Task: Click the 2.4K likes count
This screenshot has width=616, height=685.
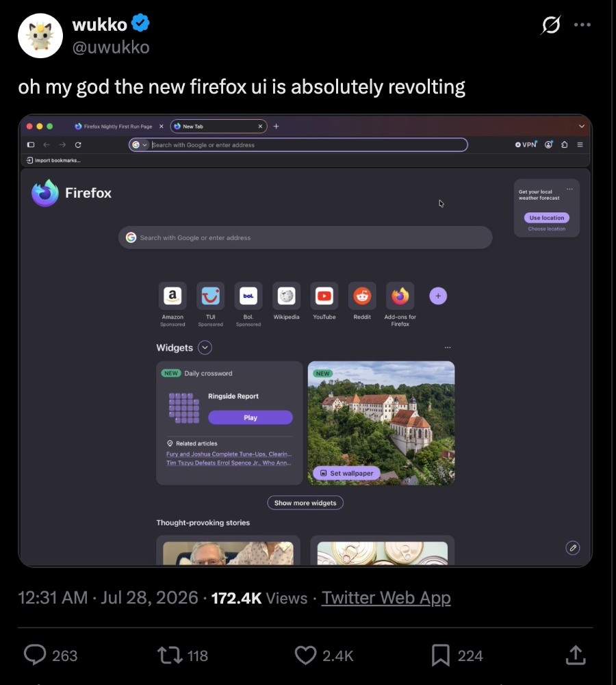Action: [x=337, y=656]
